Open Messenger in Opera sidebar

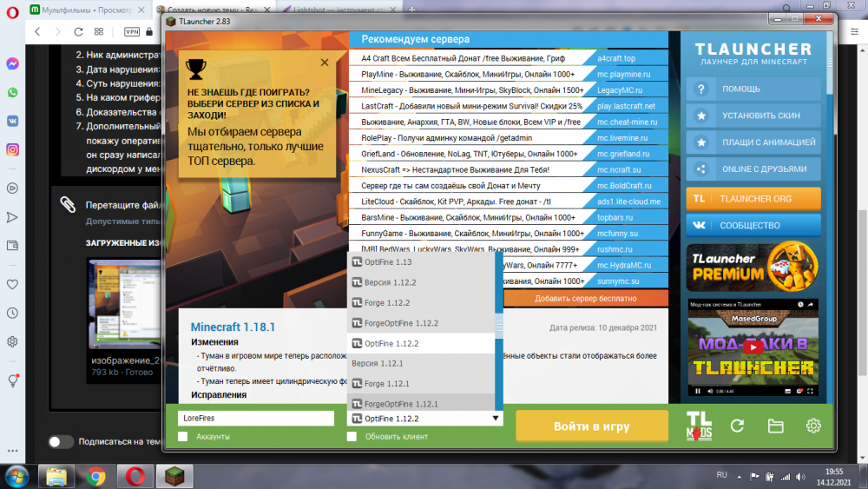tap(13, 63)
